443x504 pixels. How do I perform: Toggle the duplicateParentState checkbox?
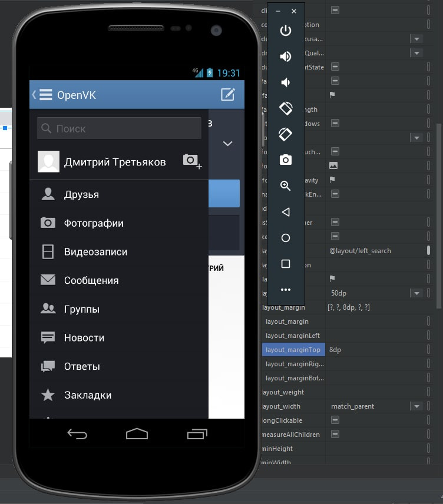tap(335, 67)
